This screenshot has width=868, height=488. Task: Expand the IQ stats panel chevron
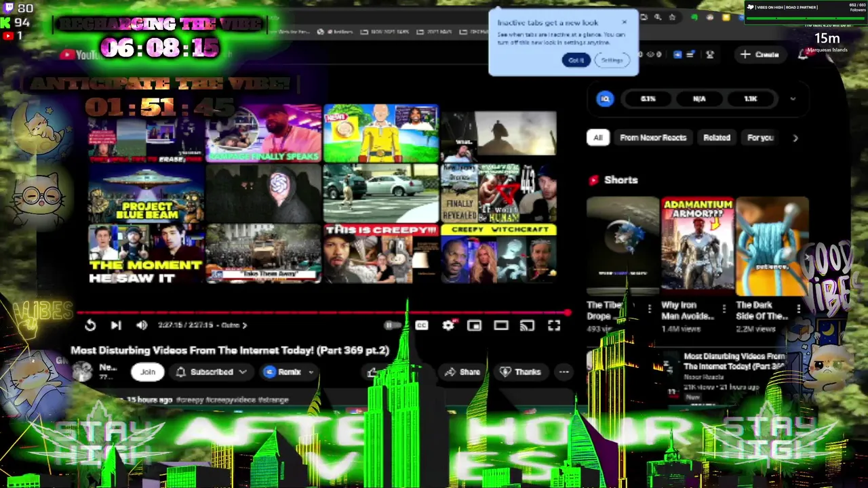point(793,99)
